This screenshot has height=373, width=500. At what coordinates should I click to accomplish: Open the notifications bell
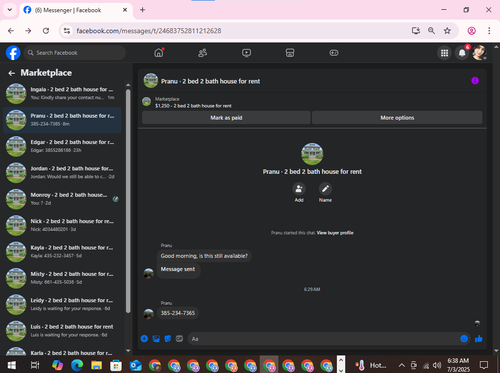pyautogui.click(x=462, y=53)
